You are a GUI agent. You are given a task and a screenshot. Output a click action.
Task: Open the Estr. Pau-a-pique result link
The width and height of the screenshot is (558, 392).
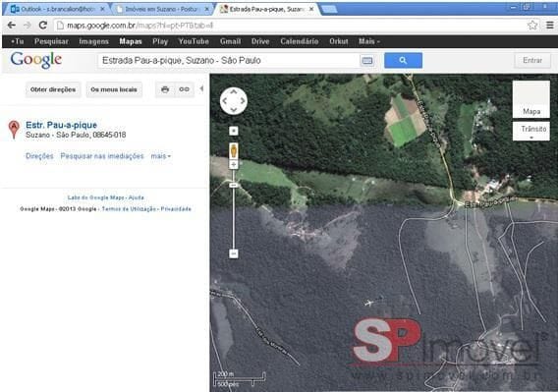61,125
